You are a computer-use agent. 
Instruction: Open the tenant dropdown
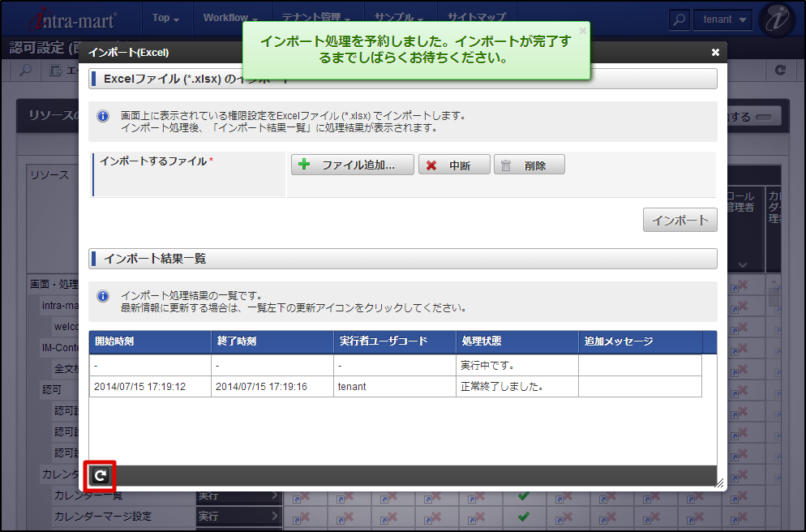click(722, 19)
